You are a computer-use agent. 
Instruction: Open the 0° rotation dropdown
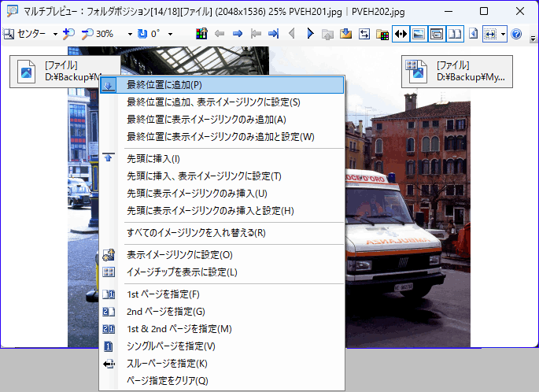170,34
